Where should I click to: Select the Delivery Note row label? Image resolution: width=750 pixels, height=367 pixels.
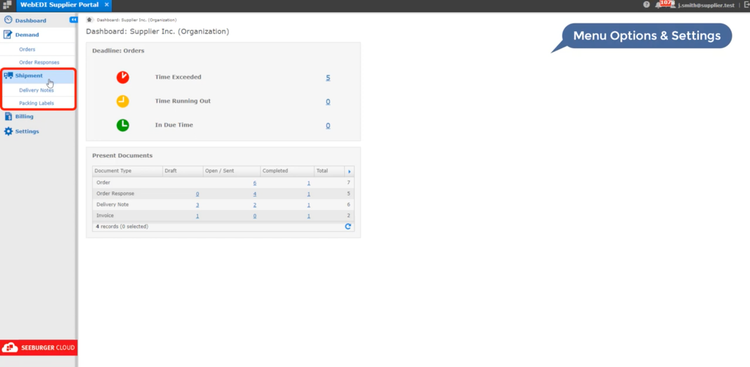click(112, 204)
